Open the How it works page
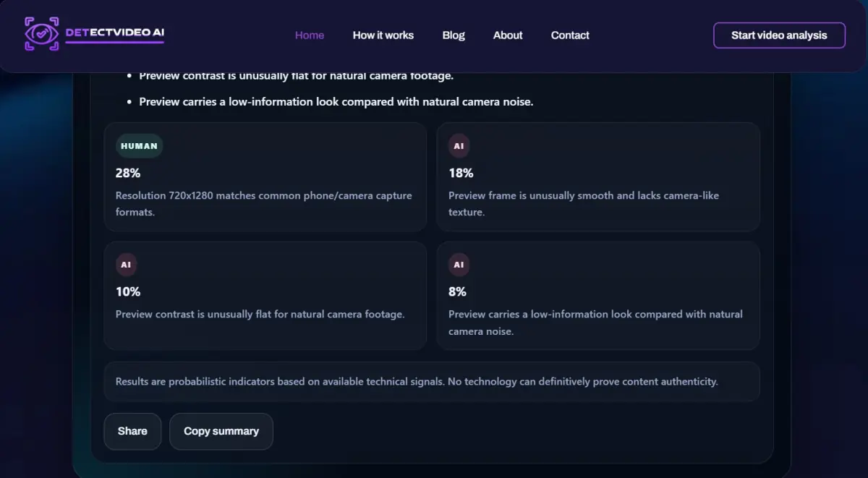This screenshot has height=478, width=868. pos(383,35)
